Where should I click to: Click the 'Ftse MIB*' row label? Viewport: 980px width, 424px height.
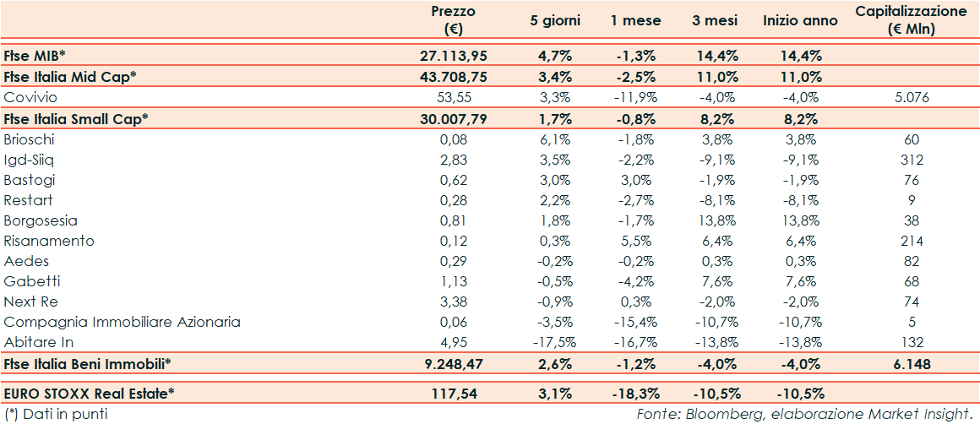coord(35,56)
